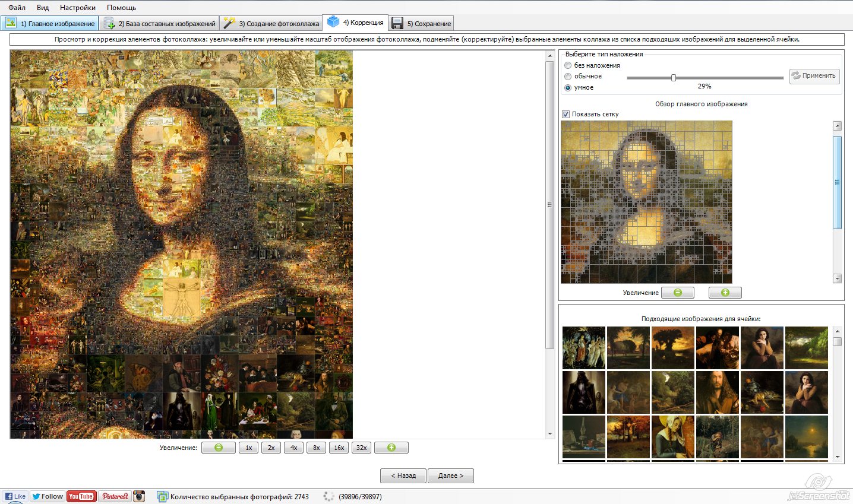Click the Twitter Follow icon
853x504 pixels.
coord(47,496)
